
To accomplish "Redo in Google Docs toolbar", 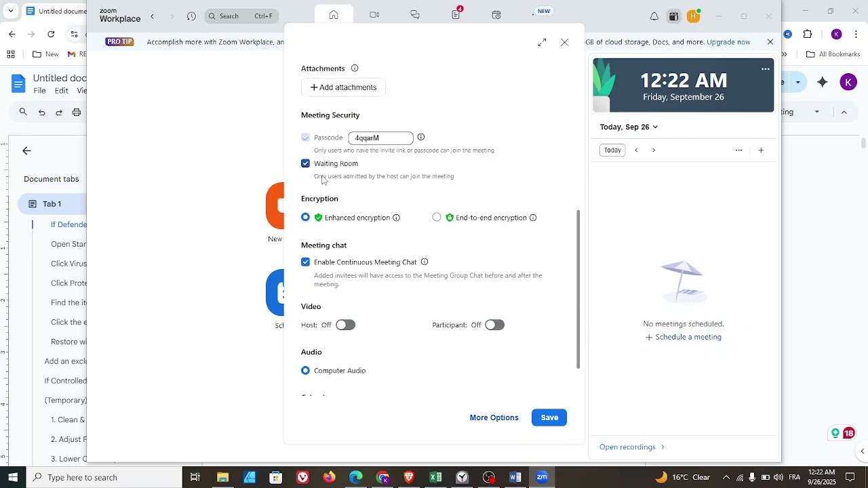I will tap(59, 113).
